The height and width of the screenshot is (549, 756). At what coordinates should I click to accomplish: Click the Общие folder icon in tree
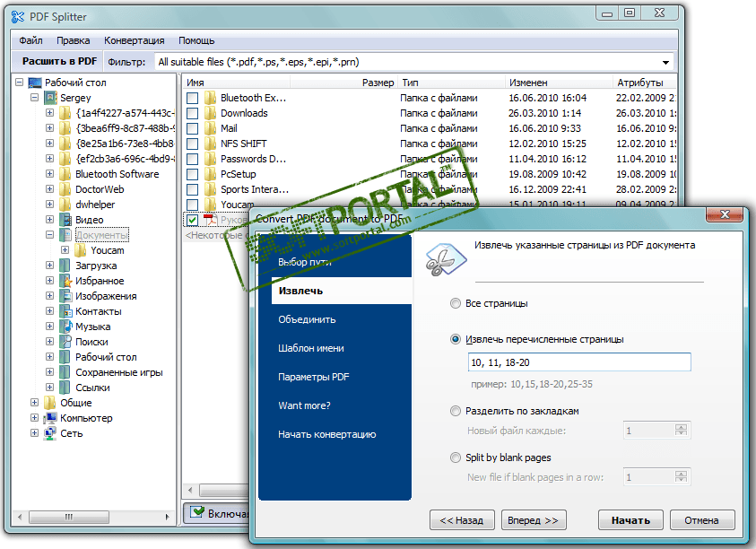click(x=50, y=403)
